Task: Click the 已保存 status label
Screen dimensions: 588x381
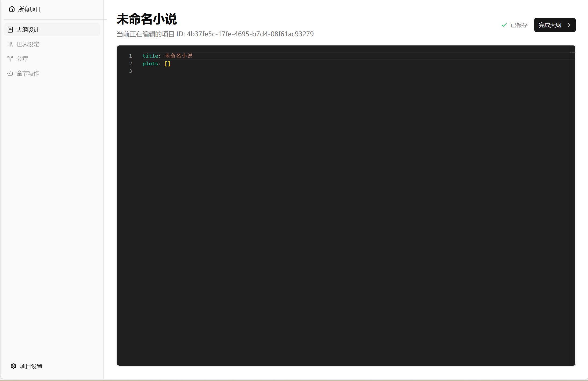Action: pyautogui.click(x=519, y=25)
